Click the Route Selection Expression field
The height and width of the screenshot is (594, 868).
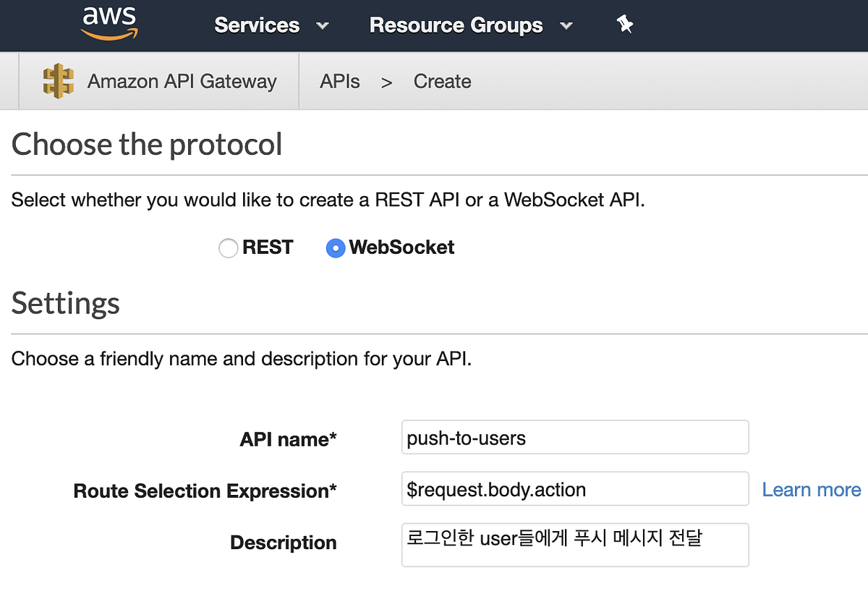pyautogui.click(x=574, y=488)
